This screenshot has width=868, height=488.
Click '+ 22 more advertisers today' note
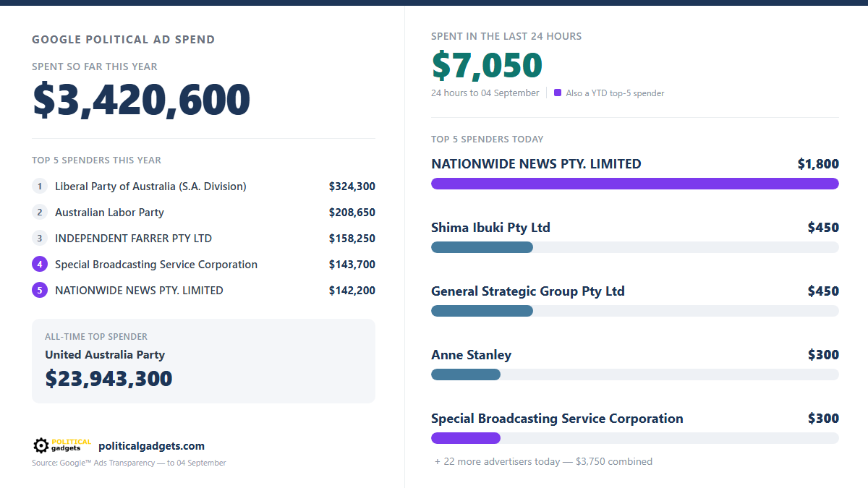543,461
